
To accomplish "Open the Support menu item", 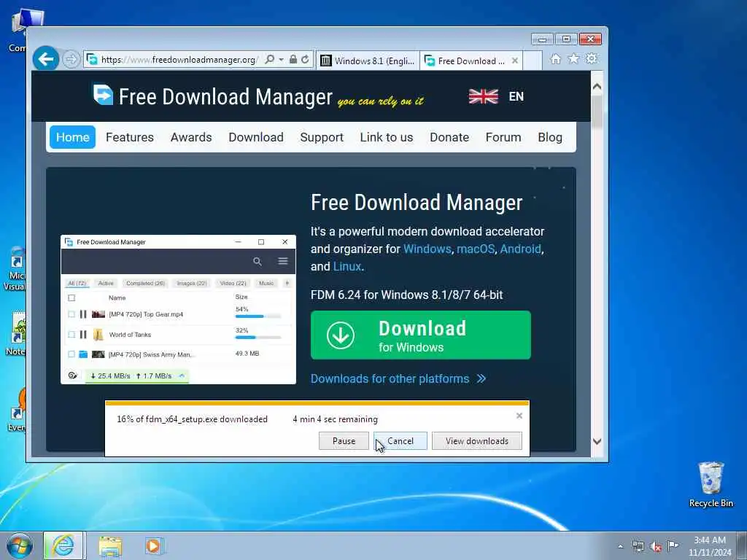I will click(x=322, y=137).
